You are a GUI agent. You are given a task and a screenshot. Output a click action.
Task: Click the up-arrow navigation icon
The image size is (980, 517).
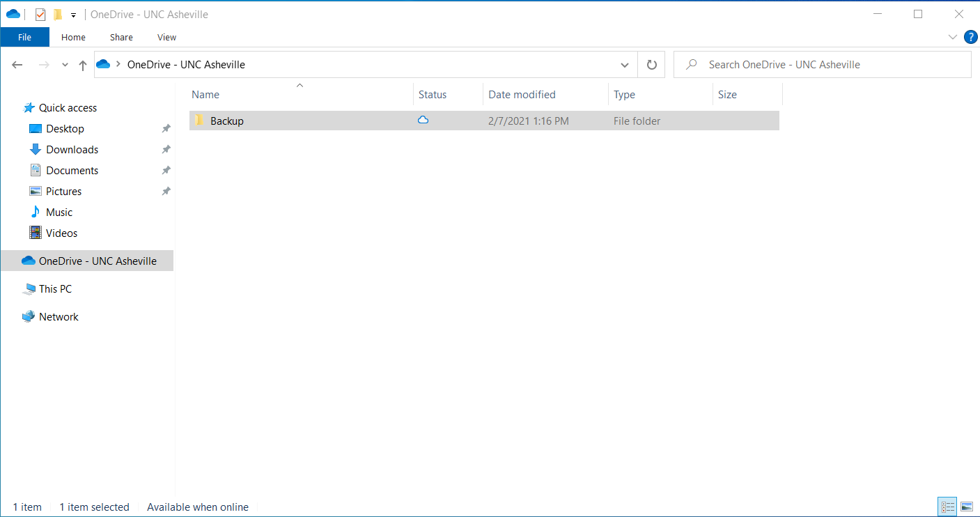(x=82, y=64)
